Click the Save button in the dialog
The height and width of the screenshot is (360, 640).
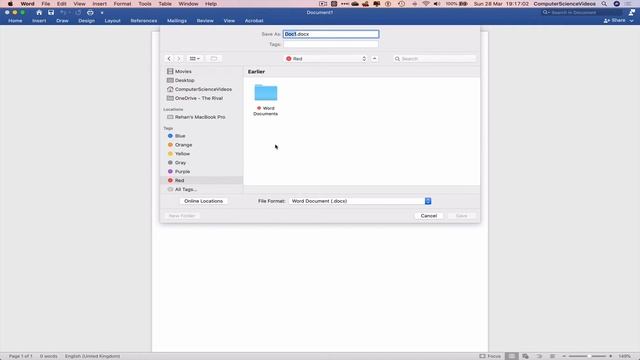tap(462, 216)
